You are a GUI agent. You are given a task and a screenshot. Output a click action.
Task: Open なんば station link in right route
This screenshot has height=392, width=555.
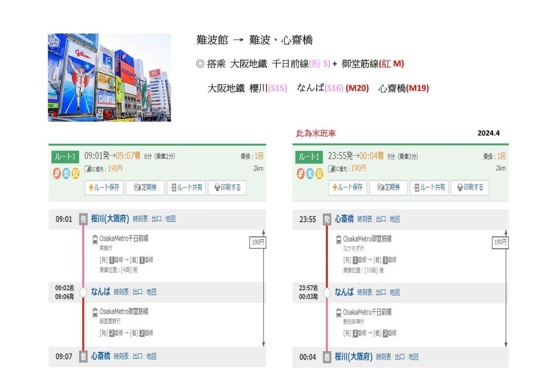tap(344, 292)
